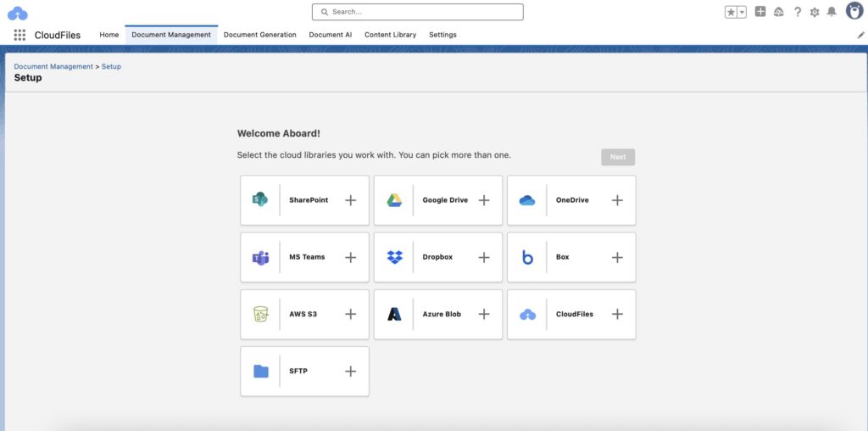Viewport: 868px width, 431px height.
Task: Open the Salesforce guidance cloud icon
Action: tap(779, 12)
